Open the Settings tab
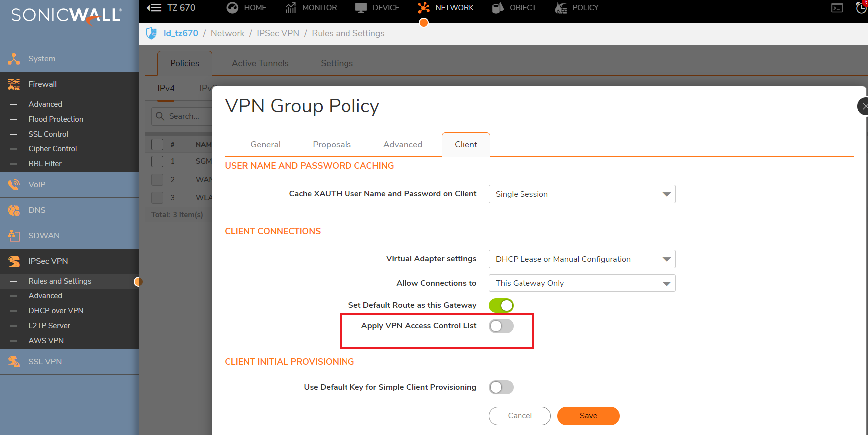 pyautogui.click(x=337, y=63)
